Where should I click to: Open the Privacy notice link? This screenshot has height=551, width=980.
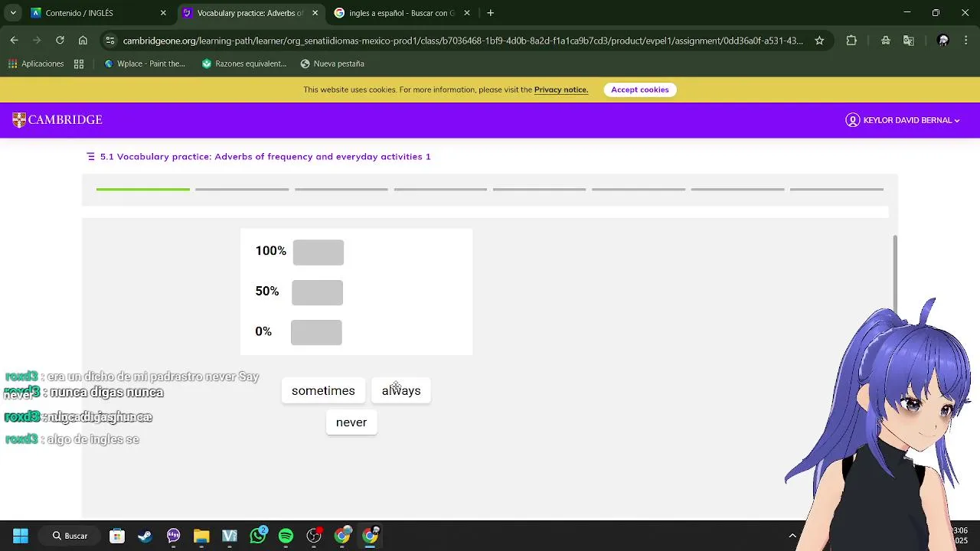click(x=561, y=90)
